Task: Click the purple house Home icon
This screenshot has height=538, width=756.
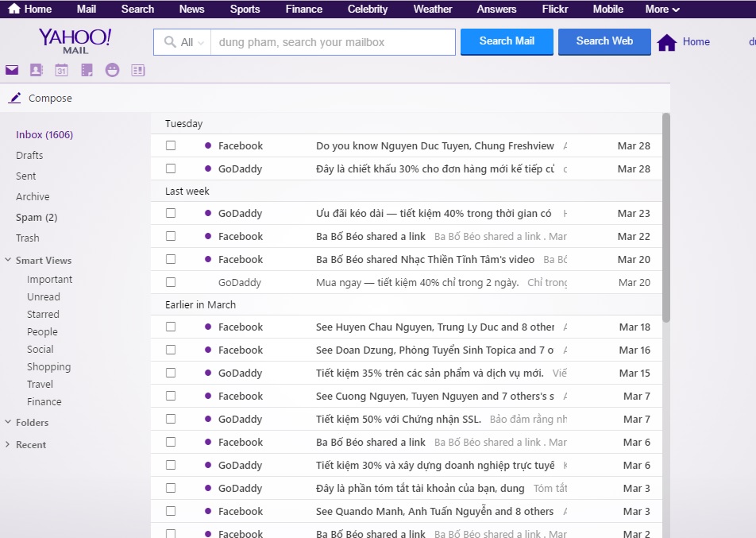Action: [x=666, y=43]
